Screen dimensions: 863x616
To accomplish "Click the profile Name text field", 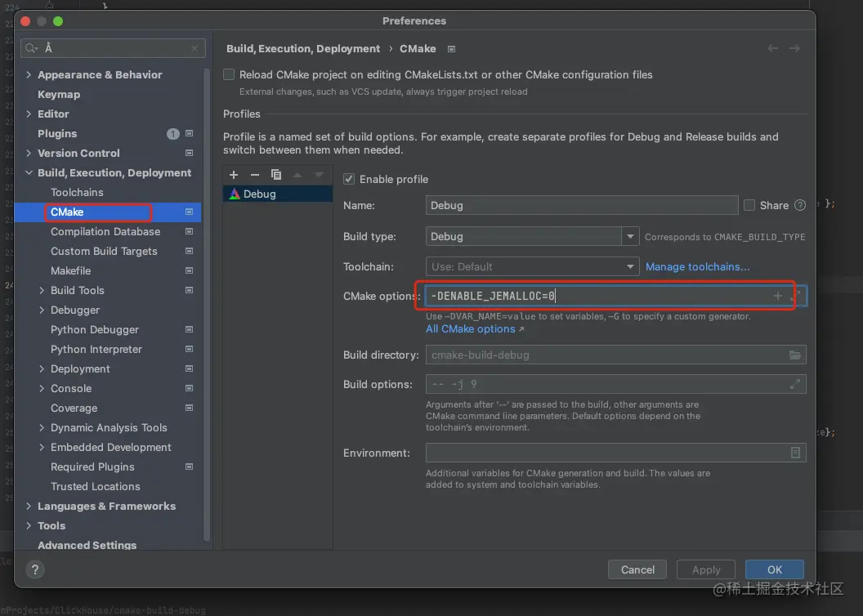I will [582, 205].
